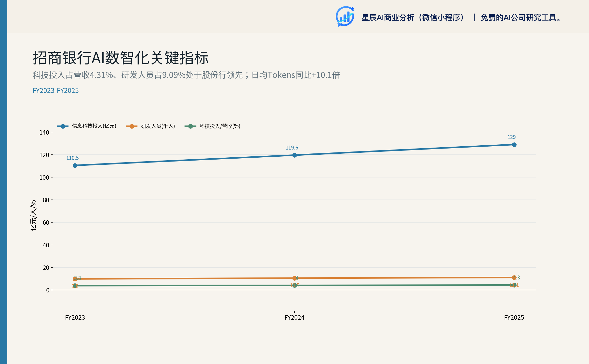Select the 科技投入/营收(%) legend label
Image resolution: width=589 pixels, height=364 pixels.
click(220, 126)
